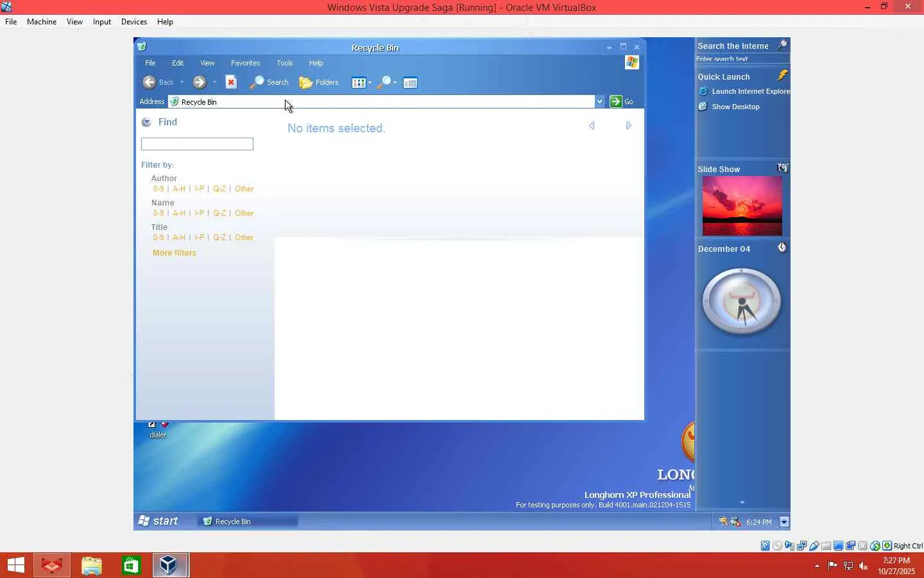The width and height of the screenshot is (924, 578).
Task: Open the View menu in Recycle Bin
Action: pos(207,63)
